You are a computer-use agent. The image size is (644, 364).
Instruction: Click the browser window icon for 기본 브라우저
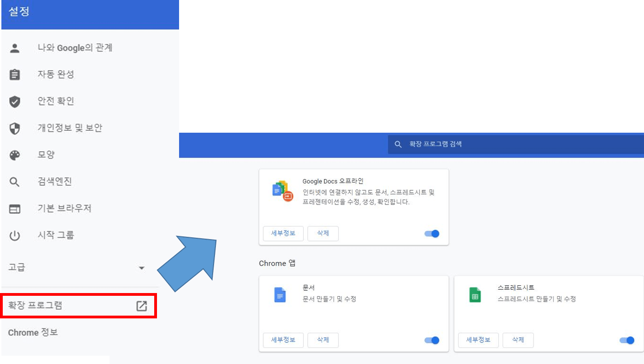[x=15, y=209]
